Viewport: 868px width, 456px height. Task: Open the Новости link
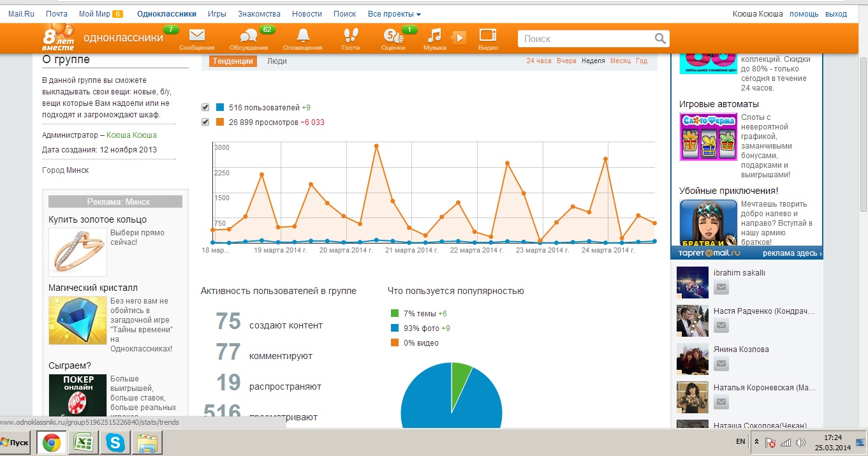[307, 14]
